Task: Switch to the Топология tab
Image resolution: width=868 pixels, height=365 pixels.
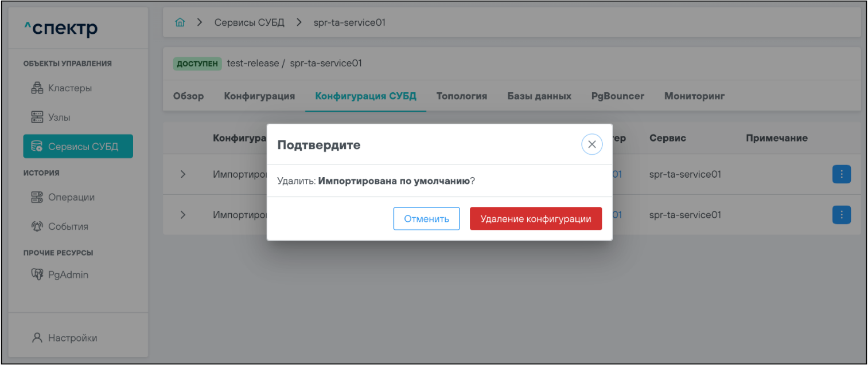Action: 461,96
